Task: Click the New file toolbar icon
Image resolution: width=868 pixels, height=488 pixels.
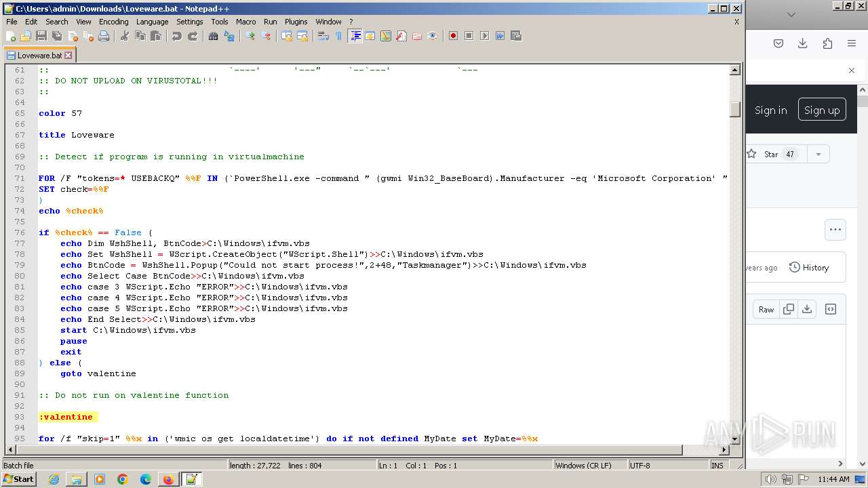Action: point(11,36)
